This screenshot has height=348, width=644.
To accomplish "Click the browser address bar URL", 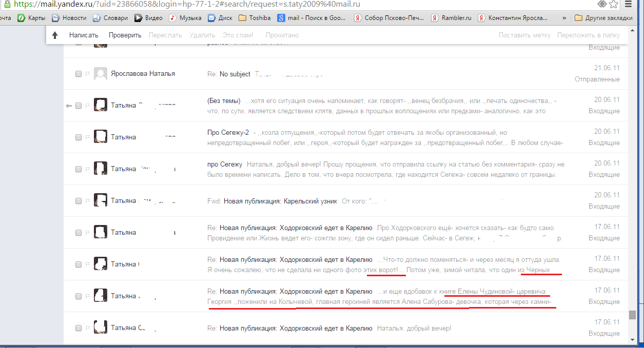I will click(187, 4).
